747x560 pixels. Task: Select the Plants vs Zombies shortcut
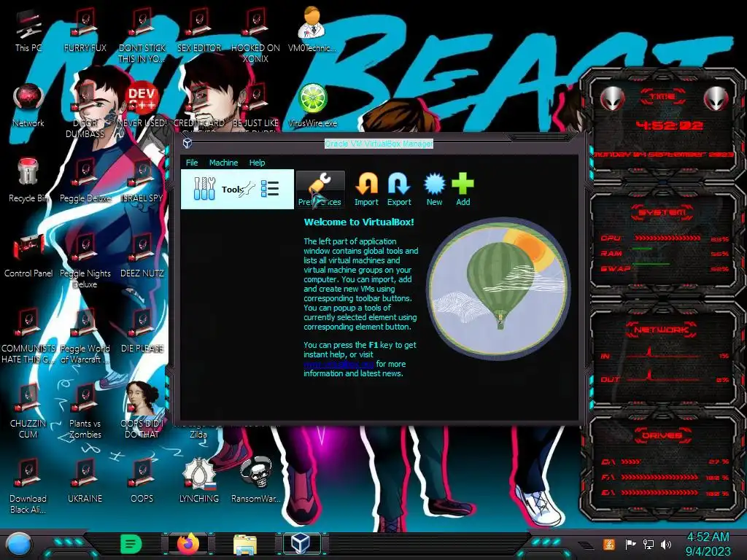coord(85,411)
